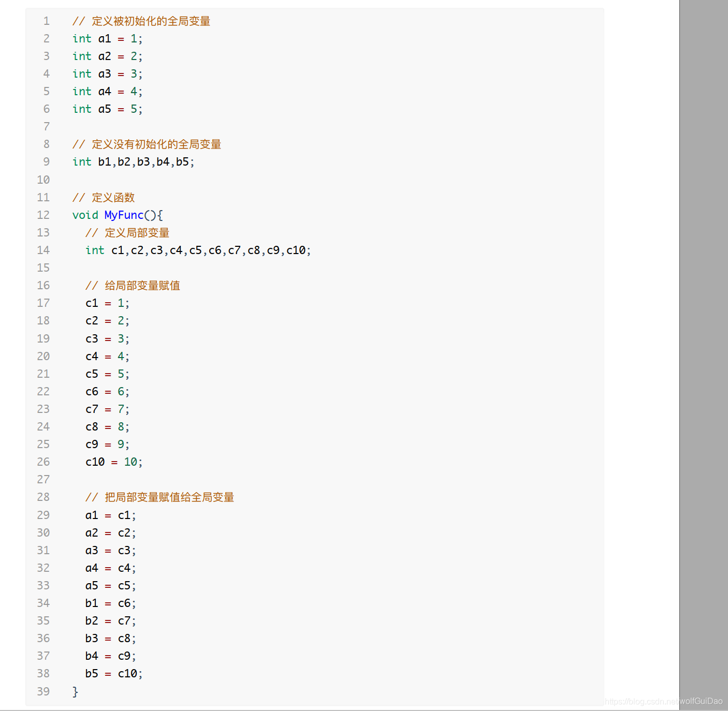Click assignment 'c10 = 10;'
The width and height of the screenshot is (728, 711).
point(114,462)
